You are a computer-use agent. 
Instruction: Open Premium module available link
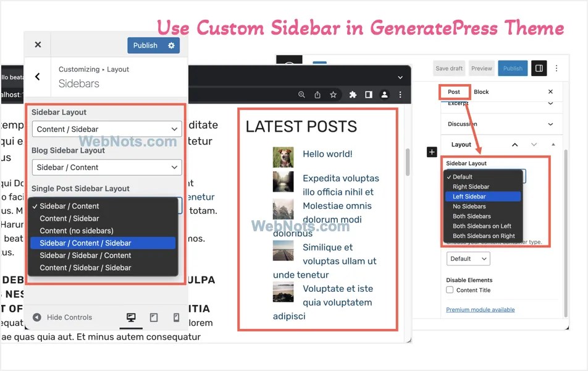pos(481,309)
